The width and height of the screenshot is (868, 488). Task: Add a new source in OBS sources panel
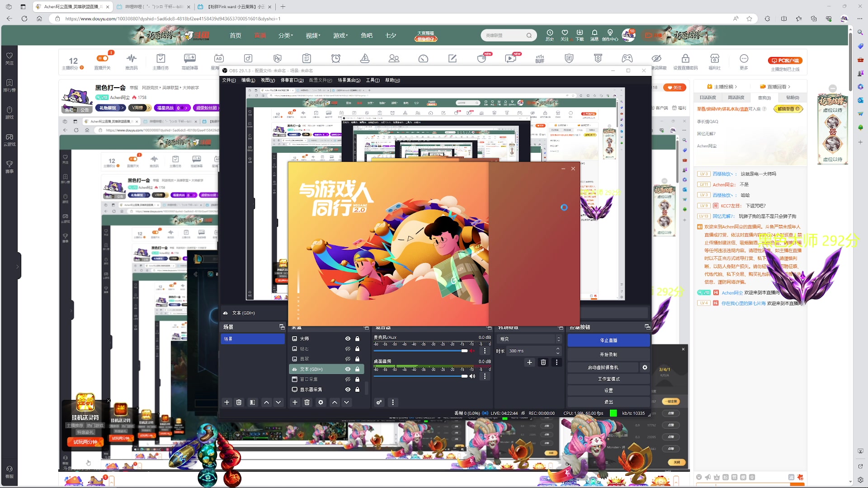click(295, 402)
